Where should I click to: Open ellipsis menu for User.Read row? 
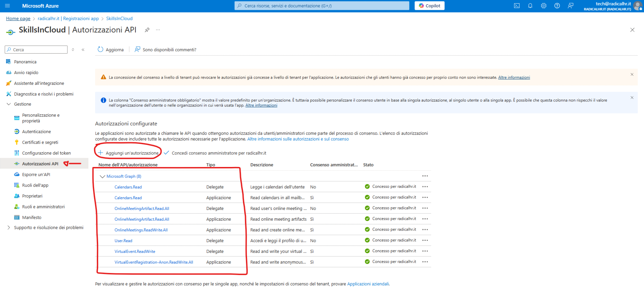(x=425, y=241)
